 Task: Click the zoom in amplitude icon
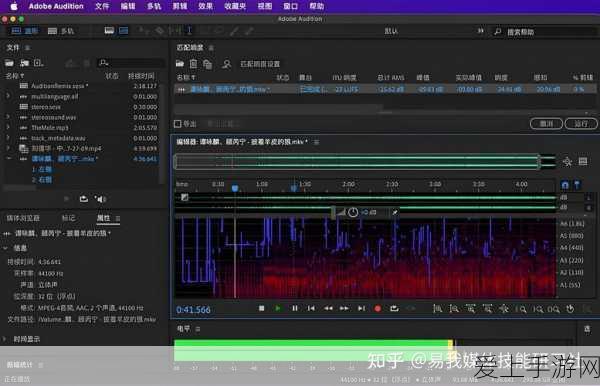click(437, 309)
